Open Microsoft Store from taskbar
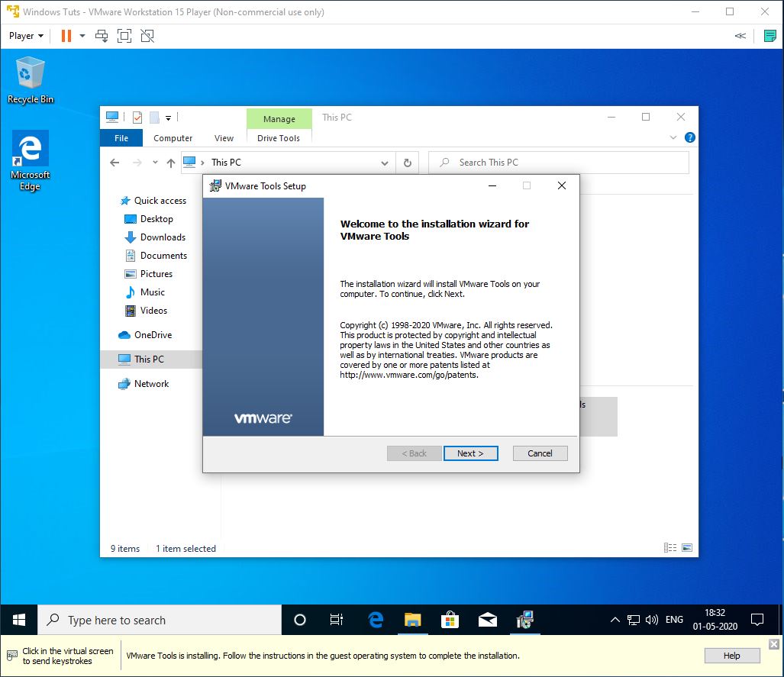The height and width of the screenshot is (677, 784). [x=450, y=620]
